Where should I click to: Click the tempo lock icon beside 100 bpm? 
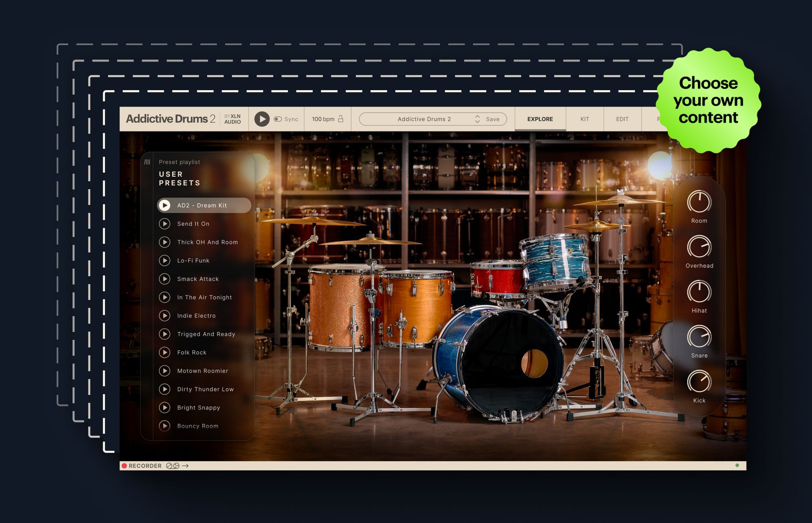340,119
